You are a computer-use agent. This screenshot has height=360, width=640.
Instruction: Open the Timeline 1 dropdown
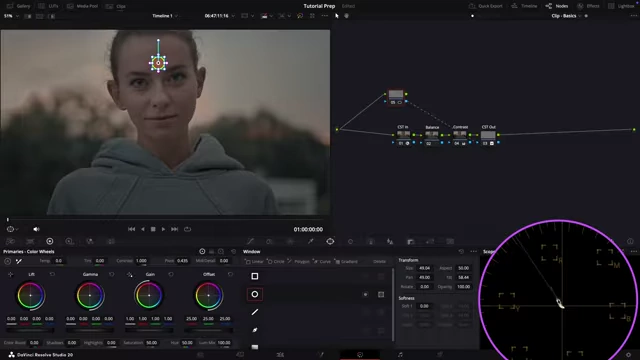(165, 16)
